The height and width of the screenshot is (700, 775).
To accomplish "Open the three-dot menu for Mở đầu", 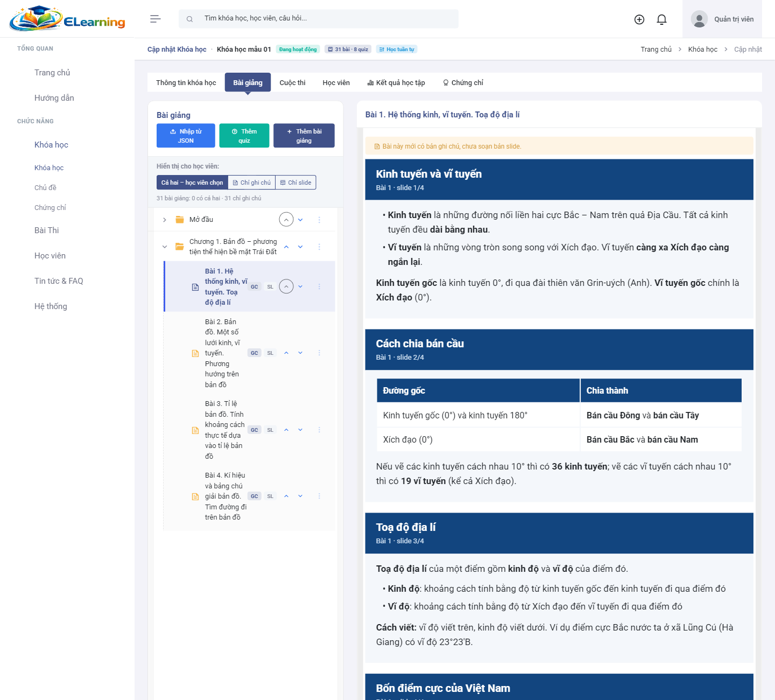I will click(x=319, y=220).
